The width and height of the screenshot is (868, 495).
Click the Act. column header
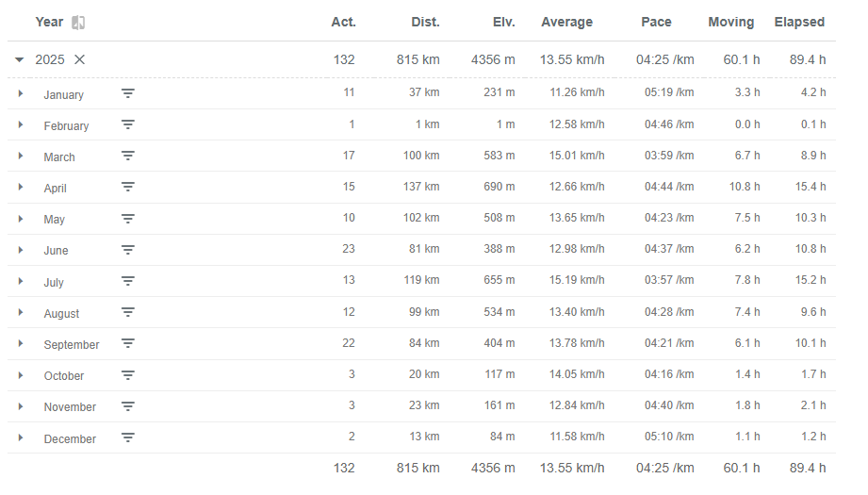343,22
